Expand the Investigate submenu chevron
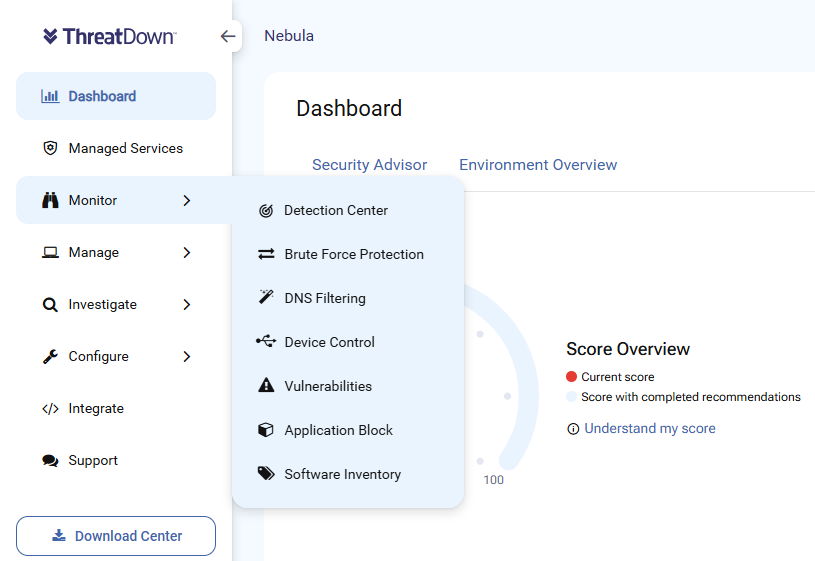The height and width of the screenshot is (561, 815). point(187,305)
